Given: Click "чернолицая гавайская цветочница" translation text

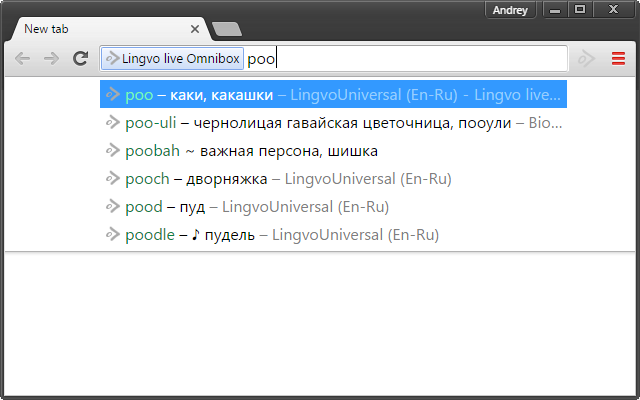Looking at the screenshot, I should (x=322, y=123).
